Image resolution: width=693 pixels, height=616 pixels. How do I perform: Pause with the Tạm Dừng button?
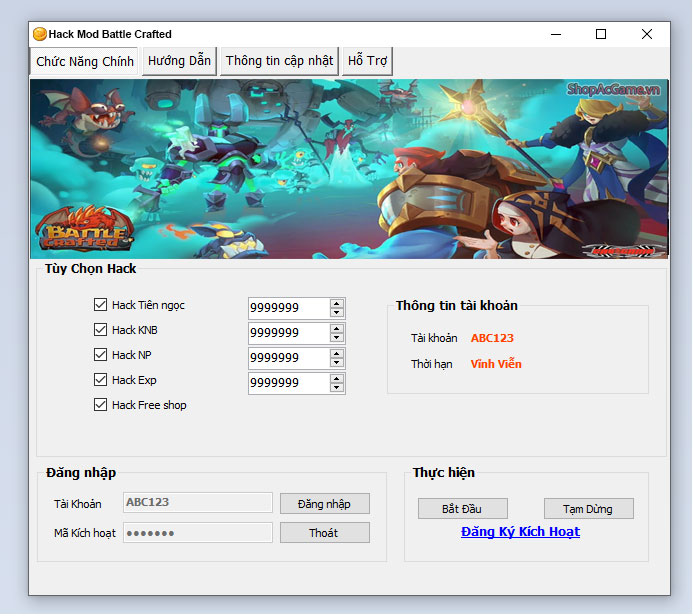[x=588, y=509]
